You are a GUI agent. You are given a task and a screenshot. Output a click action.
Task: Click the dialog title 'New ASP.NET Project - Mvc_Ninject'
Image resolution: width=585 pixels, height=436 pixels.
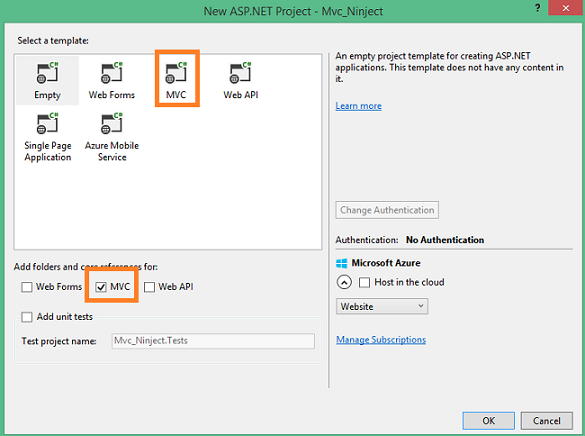pyautogui.click(x=293, y=11)
